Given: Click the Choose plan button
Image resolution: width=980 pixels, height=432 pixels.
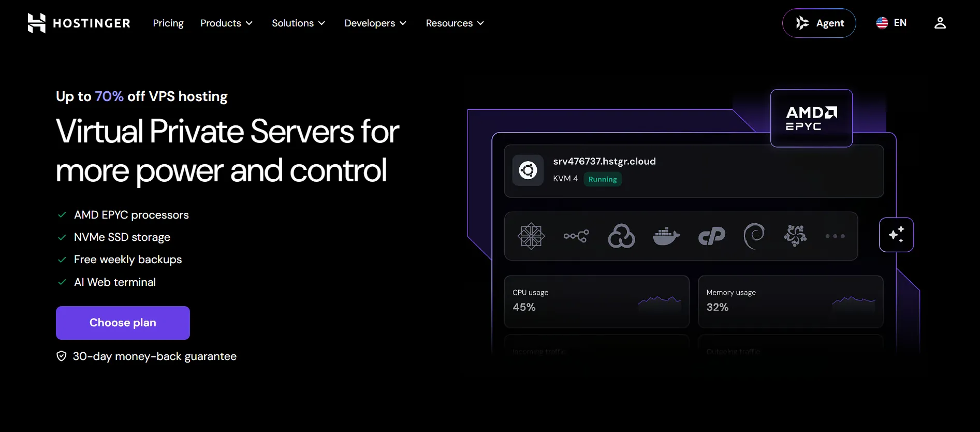Looking at the screenshot, I should tap(123, 323).
